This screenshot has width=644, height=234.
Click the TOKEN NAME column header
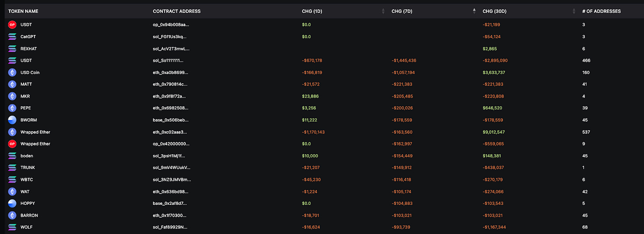(x=23, y=11)
